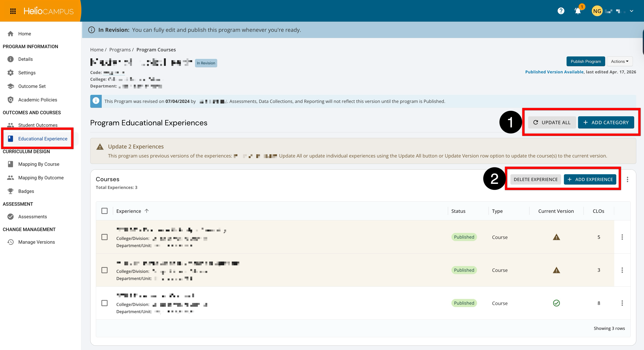644x350 pixels.
Task: Click the Mapping By Course icon
Action: coord(11,164)
